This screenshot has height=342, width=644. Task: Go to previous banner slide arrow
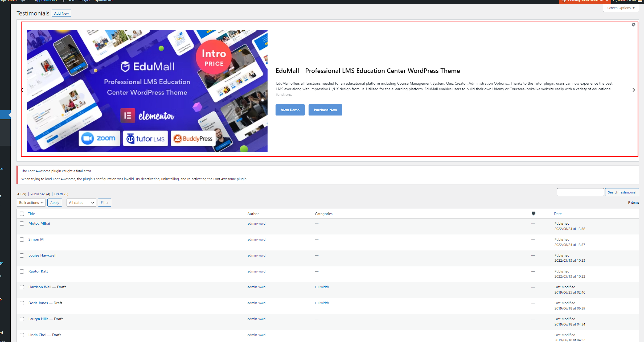tap(22, 90)
